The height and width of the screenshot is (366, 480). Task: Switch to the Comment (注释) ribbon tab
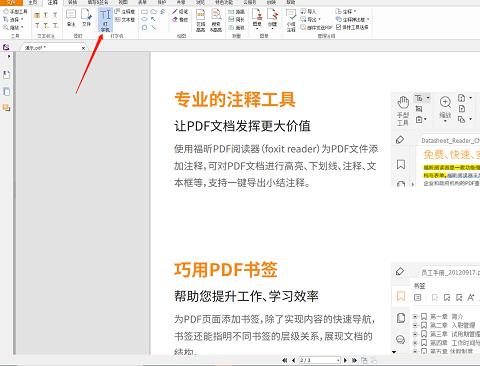tap(53, 3)
